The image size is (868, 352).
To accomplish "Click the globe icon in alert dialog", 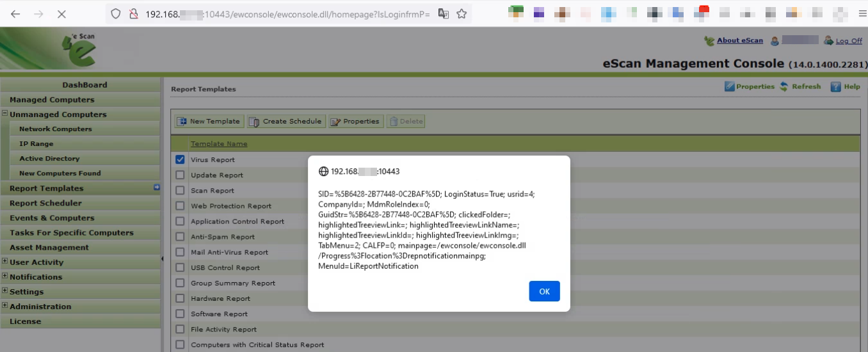I will click(323, 172).
